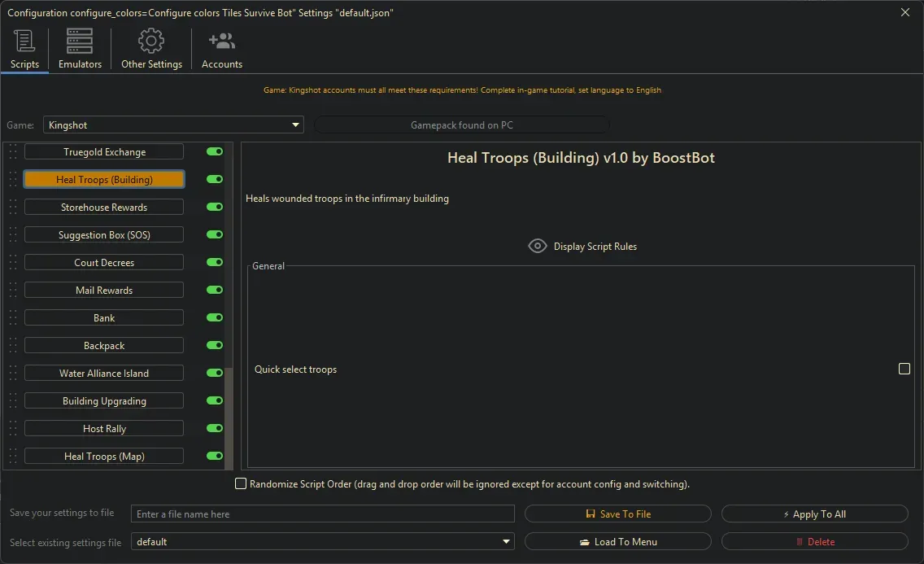Select the Court Decrees script
The image size is (924, 564).
(104, 263)
